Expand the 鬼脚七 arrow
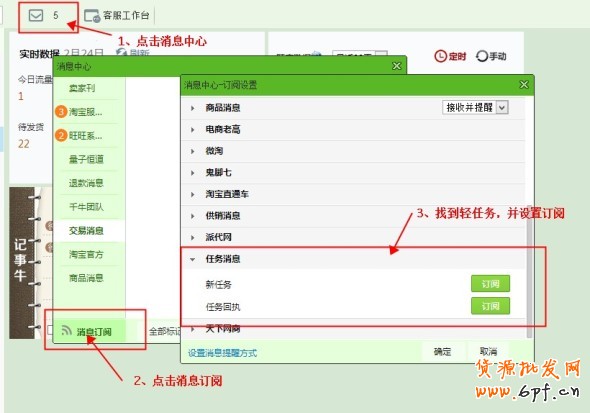The width and height of the screenshot is (590, 413). (193, 173)
